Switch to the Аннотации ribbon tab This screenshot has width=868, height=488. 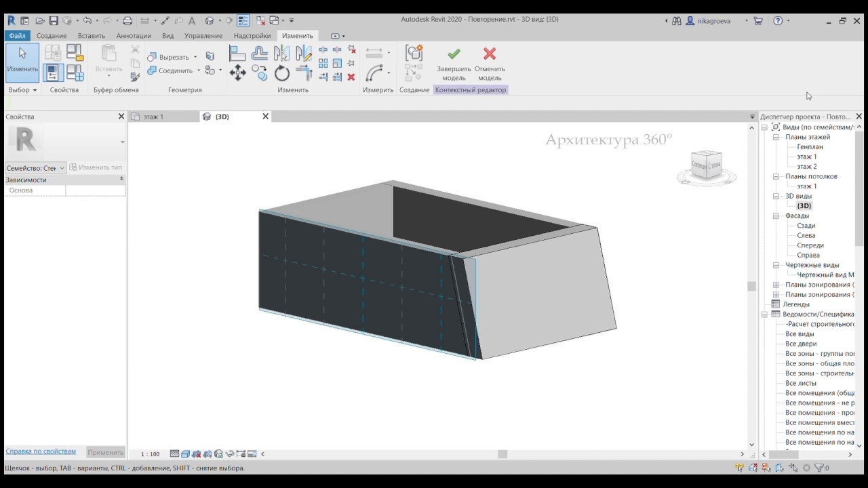point(134,35)
